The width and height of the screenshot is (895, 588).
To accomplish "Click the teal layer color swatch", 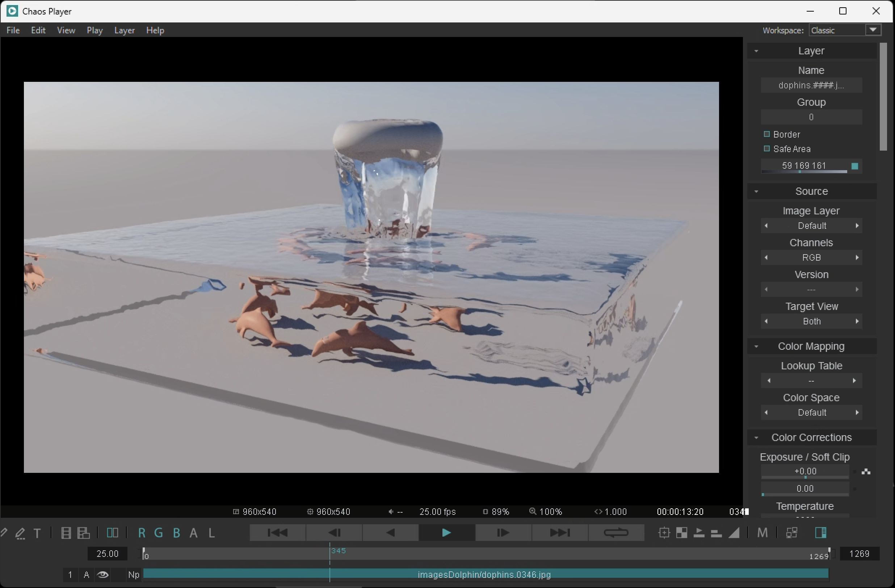I will click(x=854, y=166).
